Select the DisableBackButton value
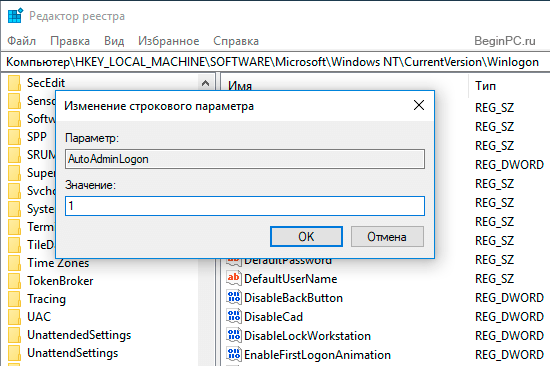Image resolution: width=550 pixels, height=366 pixels. point(293,298)
